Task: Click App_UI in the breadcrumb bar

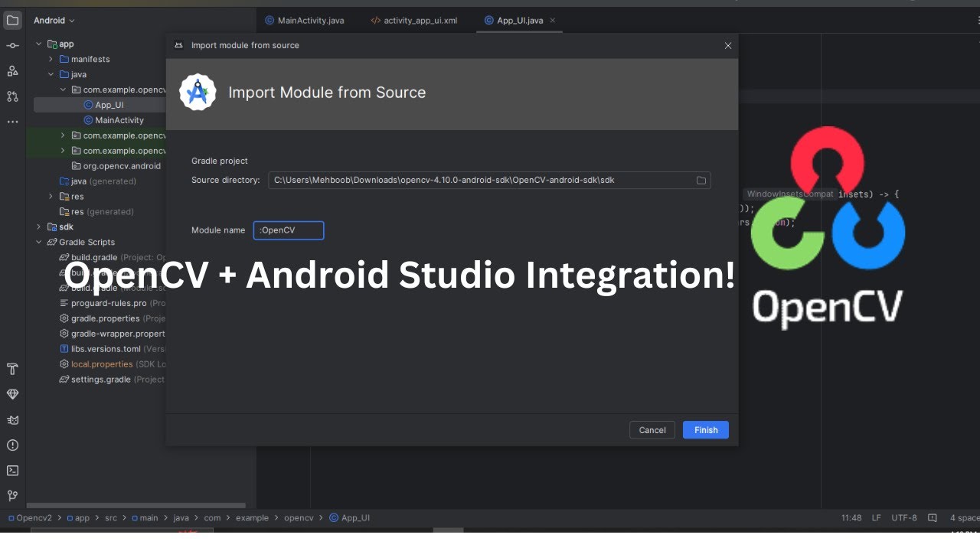Action: pyautogui.click(x=350, y=518)
